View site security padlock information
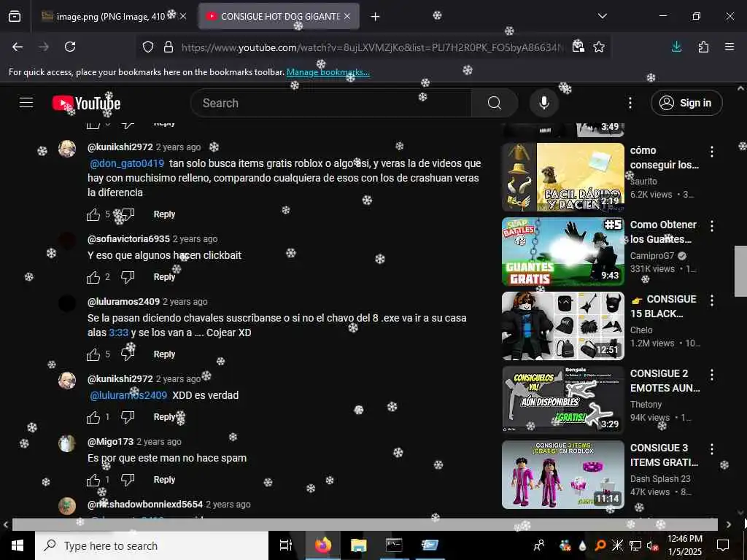This screenshot has width=747, height=560. (x=169, y=47)
